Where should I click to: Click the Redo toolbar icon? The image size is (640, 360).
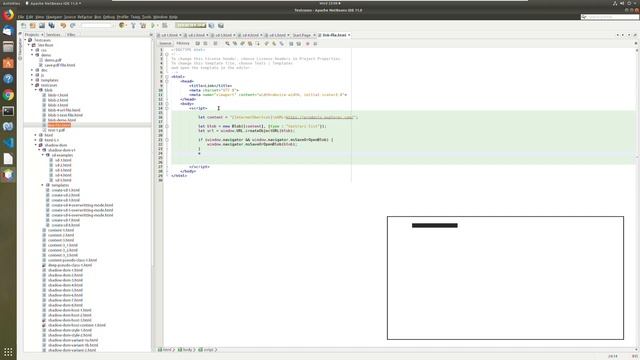[73, 25]
